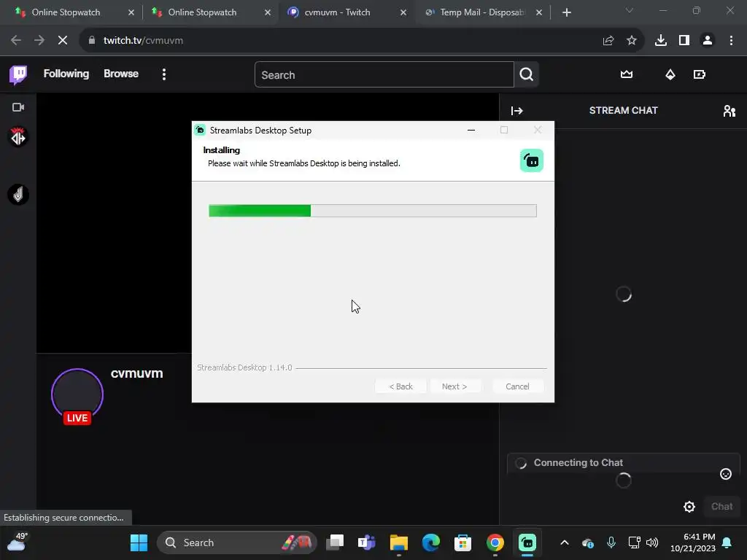
Task: Click Next in Streamlabs setup
Action: point(454,386)
